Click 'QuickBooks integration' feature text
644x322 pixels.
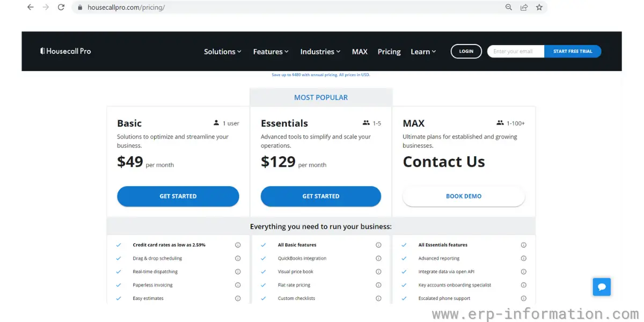pyautogui.click(x=302, y=258)
